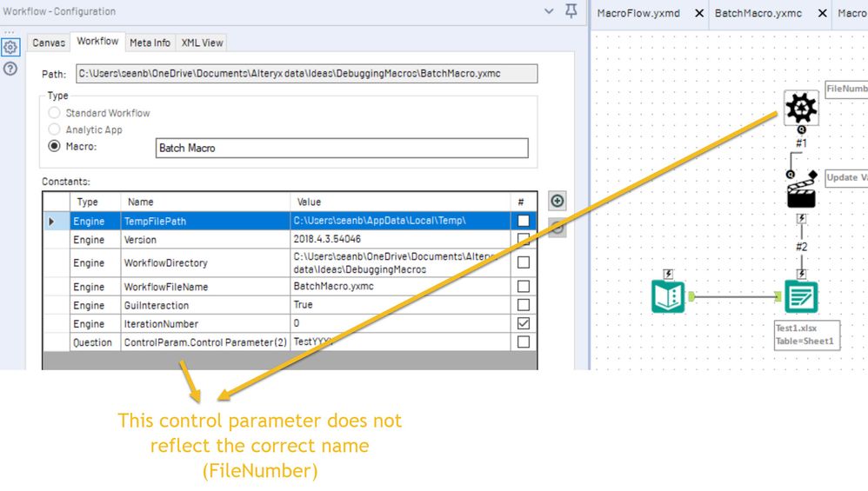The width and height of the screenshot is (868, 491).
Task: Click the Value column header
Action: click(x=400, y=202)
